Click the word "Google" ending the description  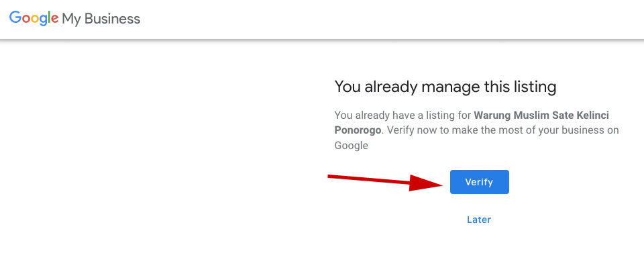[352, 145]
